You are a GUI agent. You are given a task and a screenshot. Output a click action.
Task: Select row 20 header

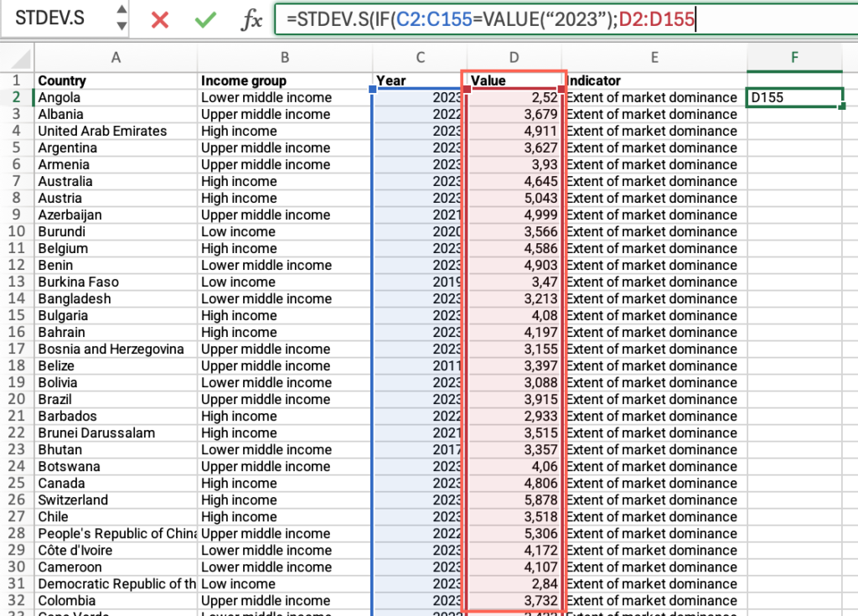coord(17,399)
